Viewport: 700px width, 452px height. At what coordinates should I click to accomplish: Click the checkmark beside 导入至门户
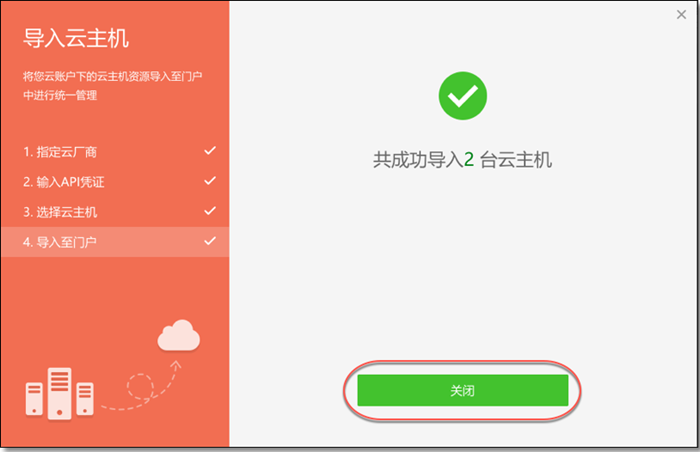tap(210, 241)
